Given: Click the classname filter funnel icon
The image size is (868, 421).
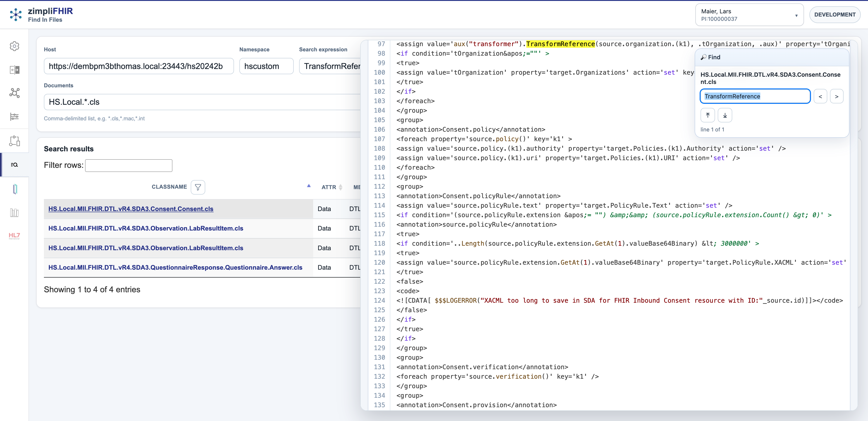Looking at the screenshot, I should click(x=198, y=187).
